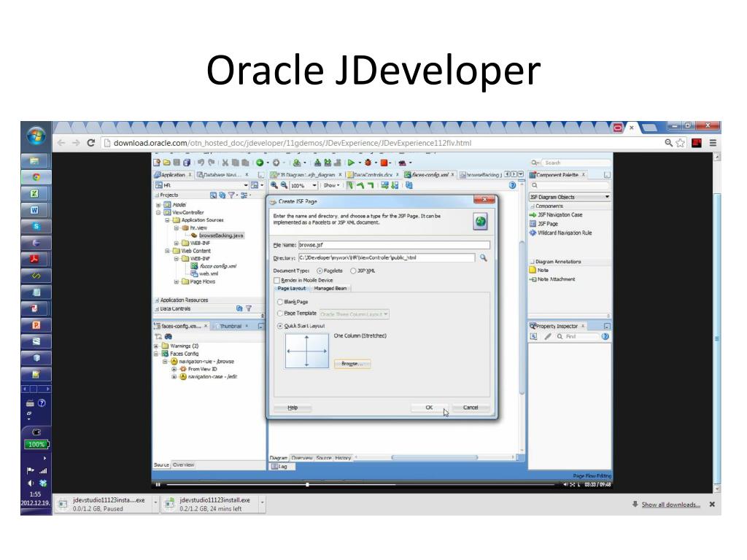This screenshot has height=560, width=747.
Task: Click the directory browse magnifier icon
Action: point(483,257)
